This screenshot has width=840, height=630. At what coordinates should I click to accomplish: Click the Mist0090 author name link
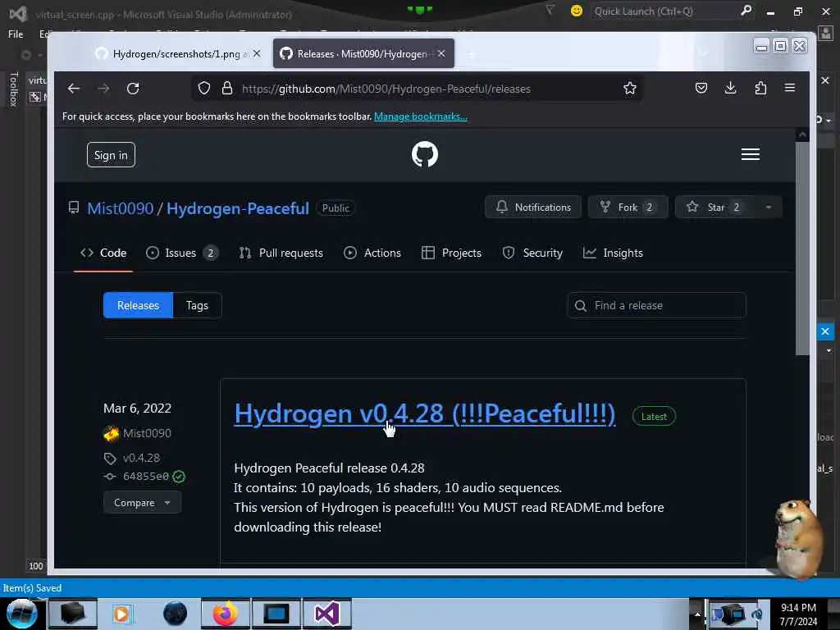tap(147, 433)
